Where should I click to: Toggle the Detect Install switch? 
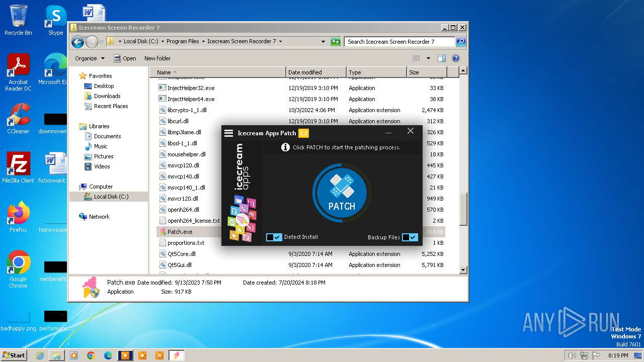click(x=274, y=237)
